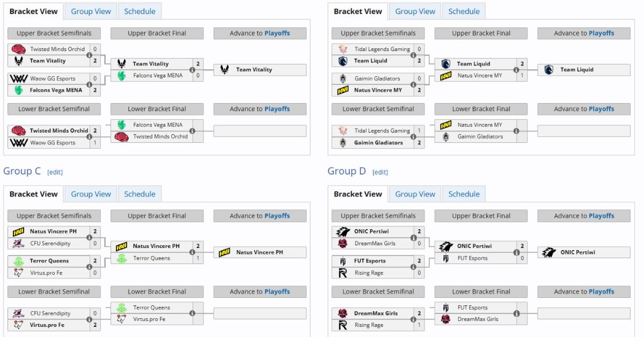Screen dimensions: 644x337
Task: Open Schedule tab in Group D
Action: coord(464,194)
